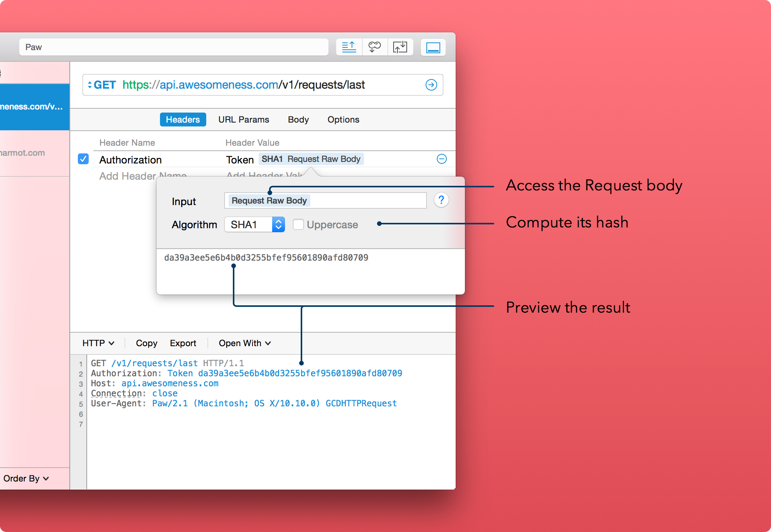Toggle the bottom panel layout icon

(x=433, y=47)
